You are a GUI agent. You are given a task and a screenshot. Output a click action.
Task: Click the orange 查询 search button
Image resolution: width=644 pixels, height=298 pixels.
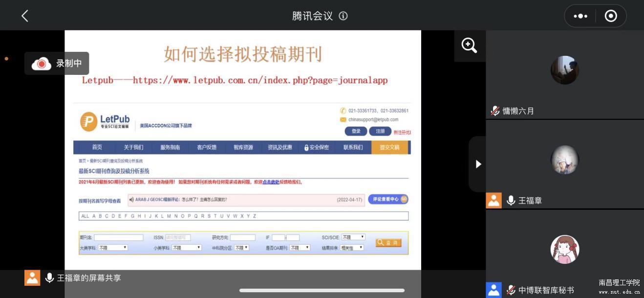click(x=388, y=243)
